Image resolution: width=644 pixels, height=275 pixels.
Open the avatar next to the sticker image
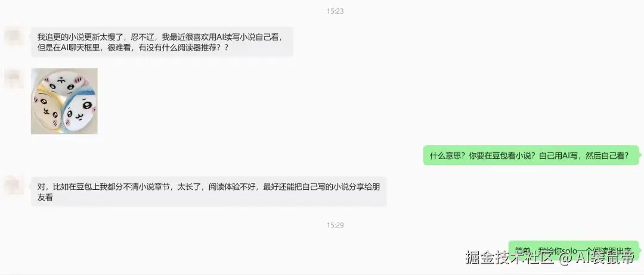pos(13,79)
